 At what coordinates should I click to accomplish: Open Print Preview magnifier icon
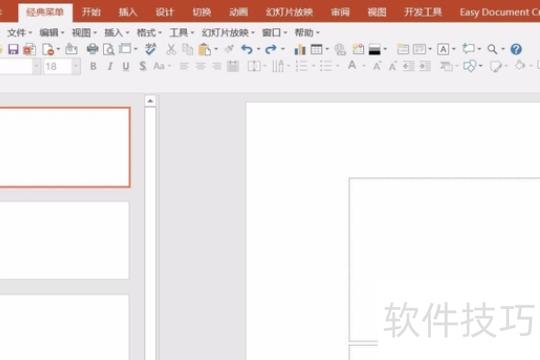[x=109, y=50]
